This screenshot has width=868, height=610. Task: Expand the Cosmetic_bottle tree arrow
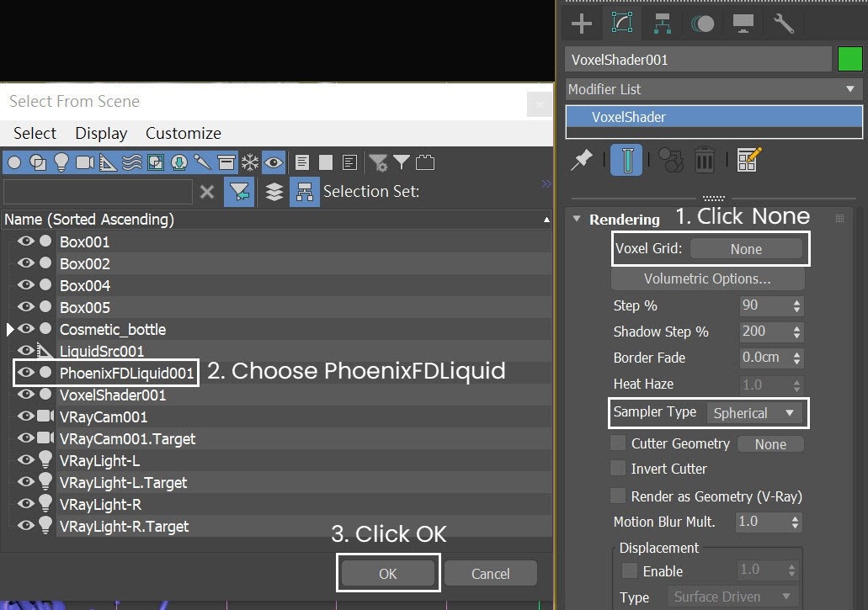click(x=9, y=330)
